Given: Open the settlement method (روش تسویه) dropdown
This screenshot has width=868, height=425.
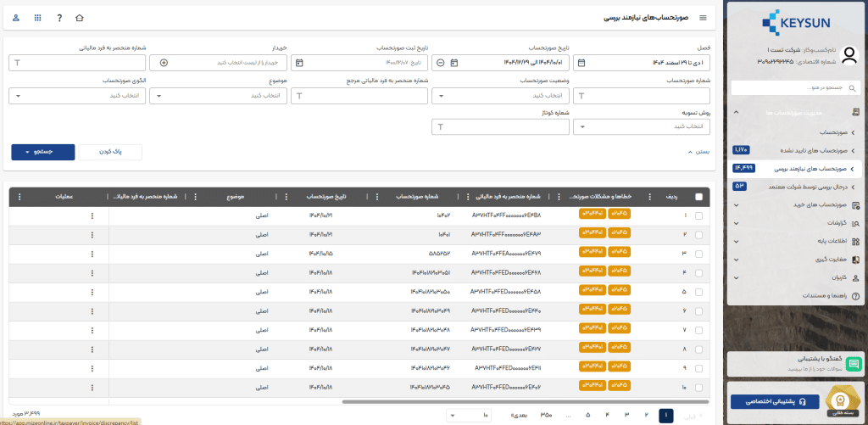Looking at the screenshot, I should pos(642,127).
